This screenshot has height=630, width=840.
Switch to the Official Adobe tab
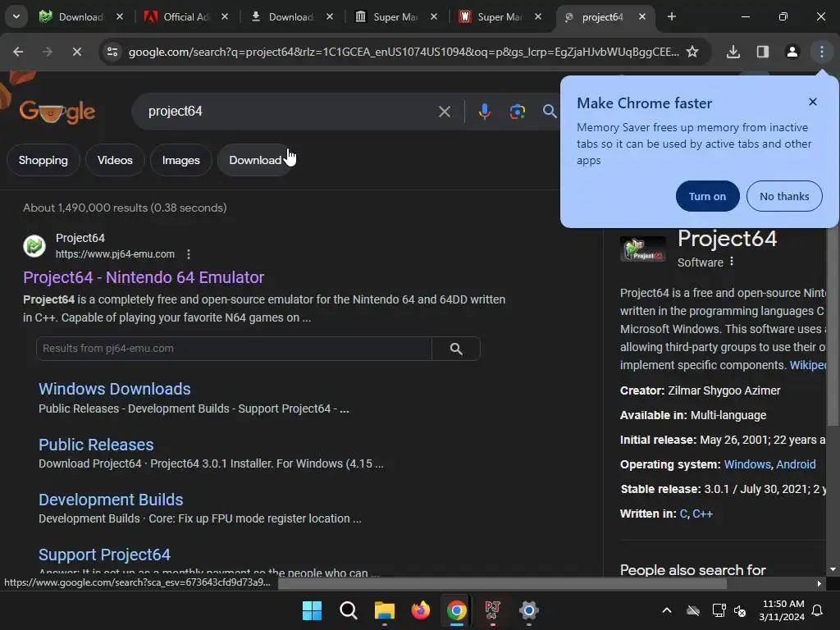(x=186, y=17)
